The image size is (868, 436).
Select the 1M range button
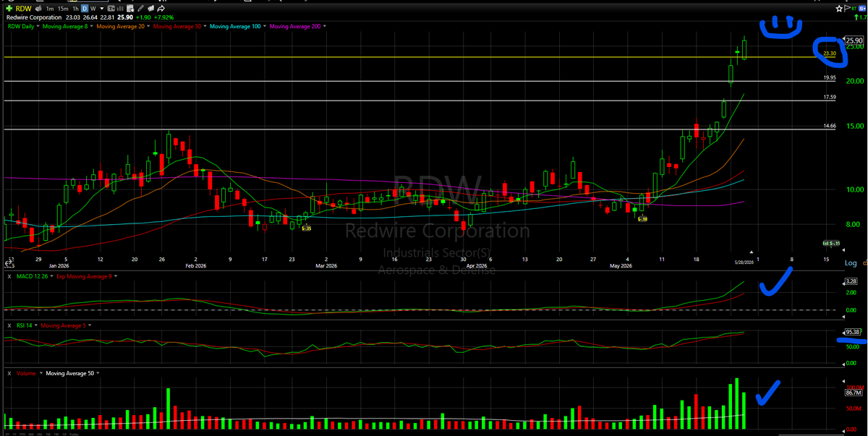pyautogui.click(x=48, y=434)
